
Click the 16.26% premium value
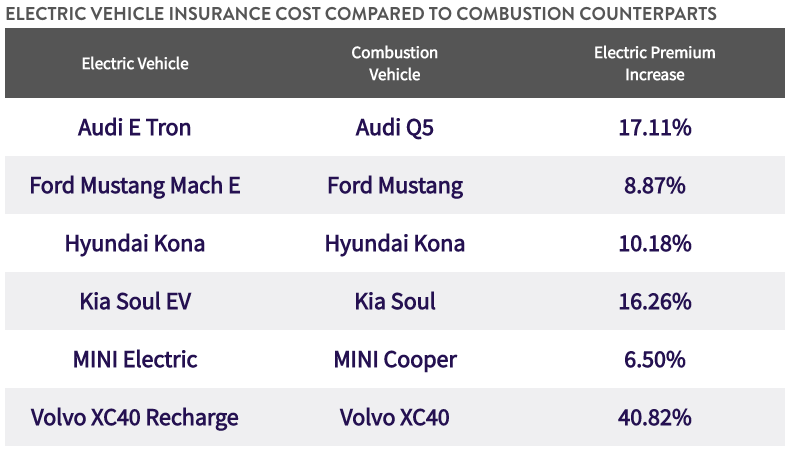(655, 302)
